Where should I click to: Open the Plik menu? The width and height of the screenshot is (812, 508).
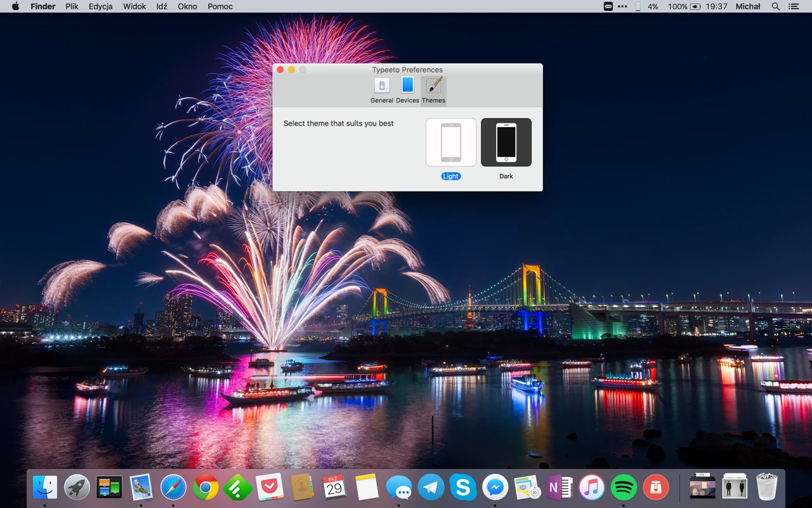[x=72, y=6]
